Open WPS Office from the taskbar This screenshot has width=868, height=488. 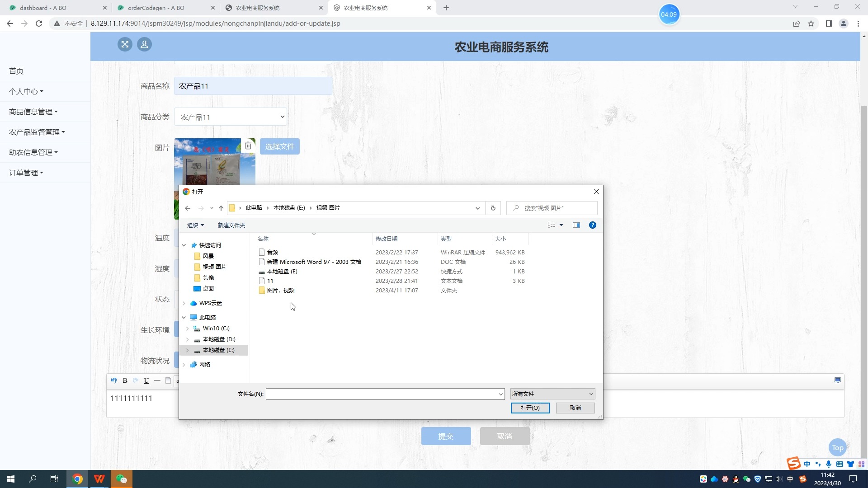coord(99,479)
